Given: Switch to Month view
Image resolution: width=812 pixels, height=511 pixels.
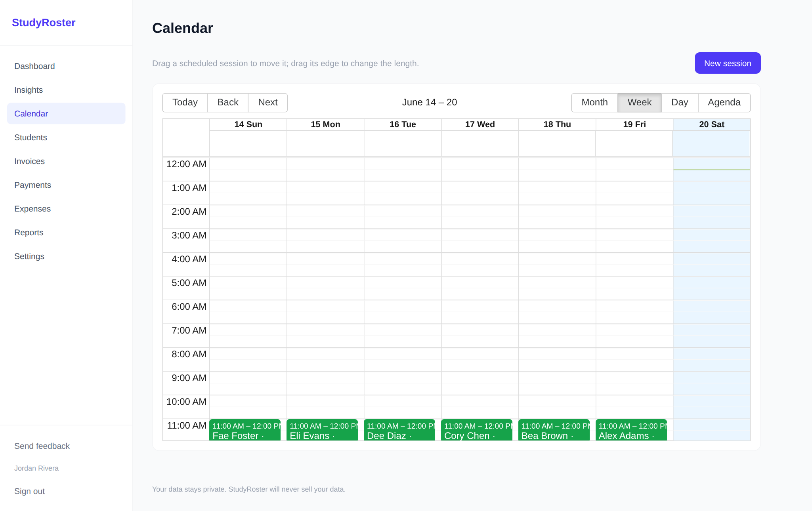Looking at the screenshot, I should point(594,103).
